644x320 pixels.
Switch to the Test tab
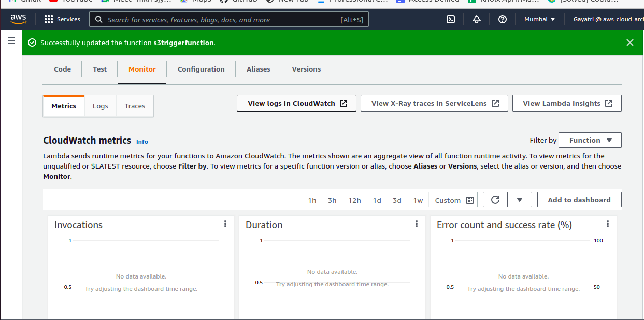click(100, 69)
